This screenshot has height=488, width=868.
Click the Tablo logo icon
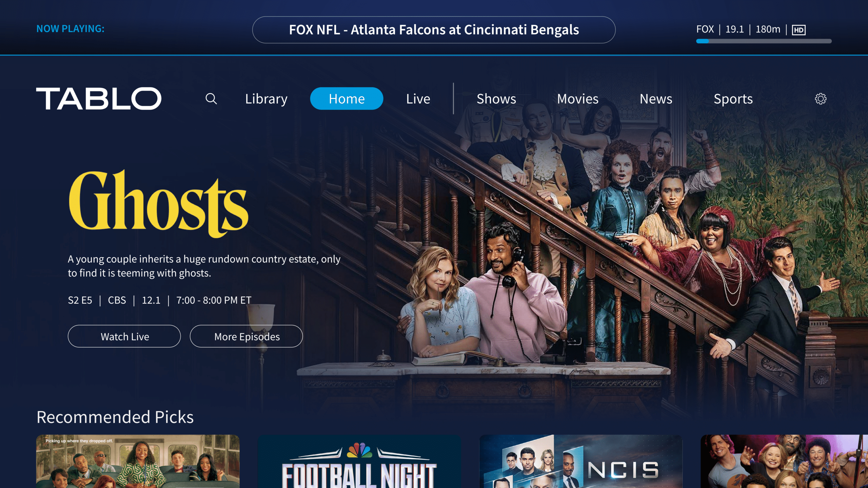pyautogui.click(x=99, y=98)
